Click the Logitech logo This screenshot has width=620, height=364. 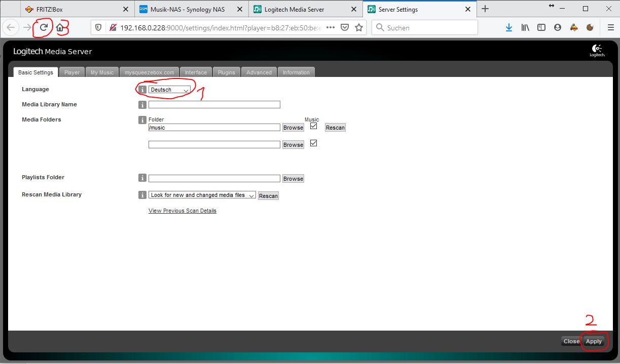597,51
